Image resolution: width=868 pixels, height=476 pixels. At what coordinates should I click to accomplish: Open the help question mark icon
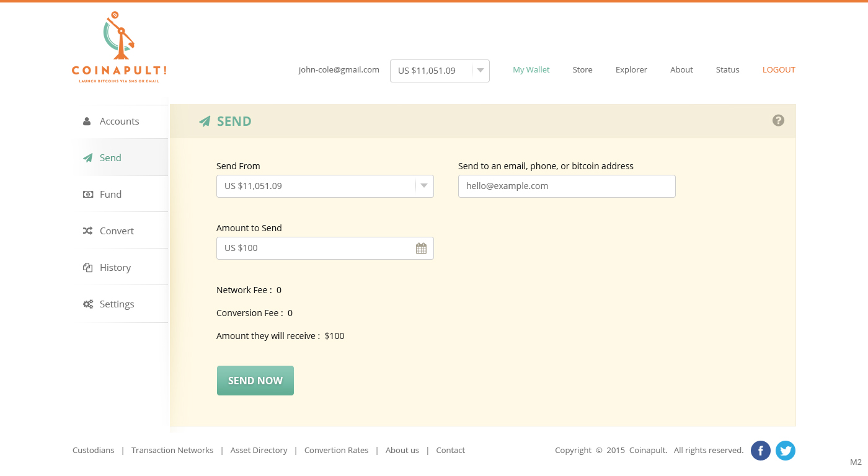coord(778,120)
